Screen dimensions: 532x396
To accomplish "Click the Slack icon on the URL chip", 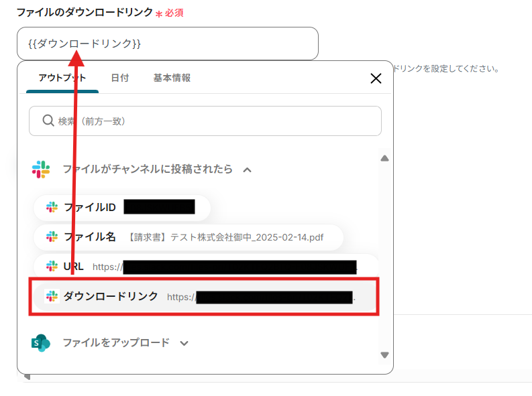I will [52, 266].
